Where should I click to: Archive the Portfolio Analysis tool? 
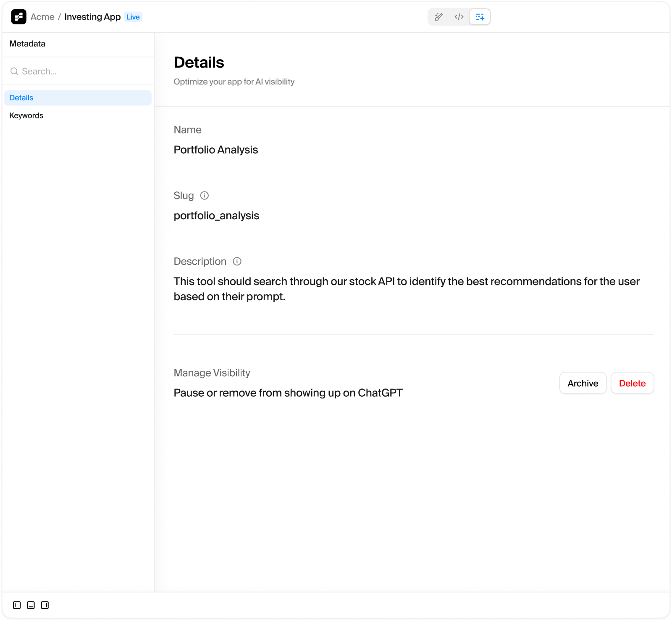click(583, 383)
